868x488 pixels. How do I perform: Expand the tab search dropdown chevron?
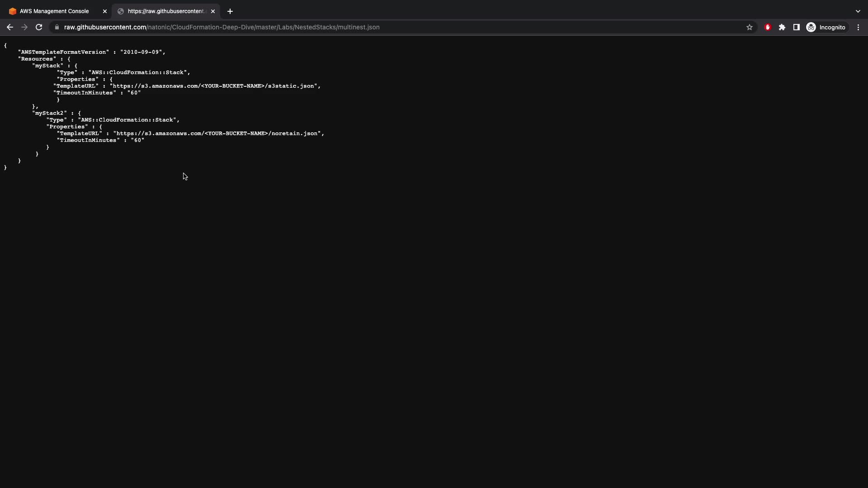[x=858, y=11]
